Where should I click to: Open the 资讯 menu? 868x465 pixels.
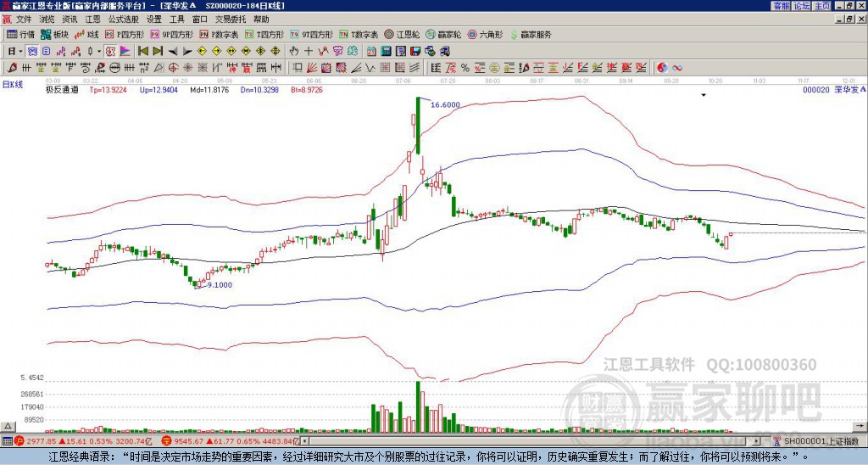click(x=70, y=20)
